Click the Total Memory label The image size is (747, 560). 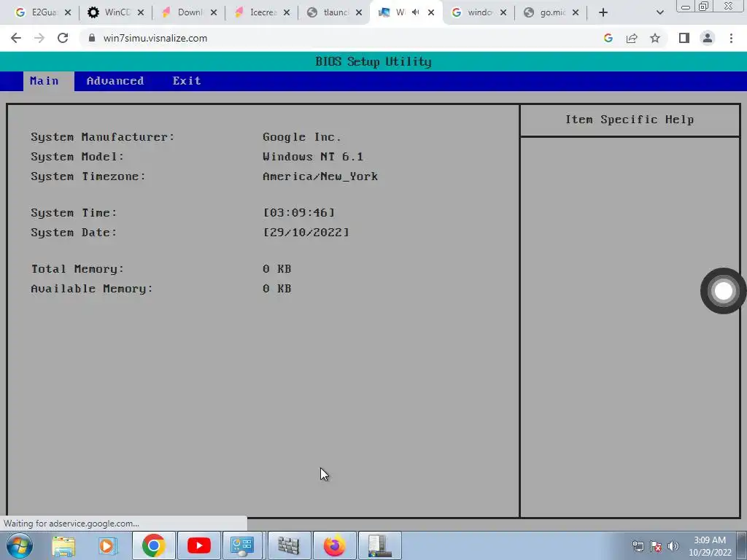77,269
